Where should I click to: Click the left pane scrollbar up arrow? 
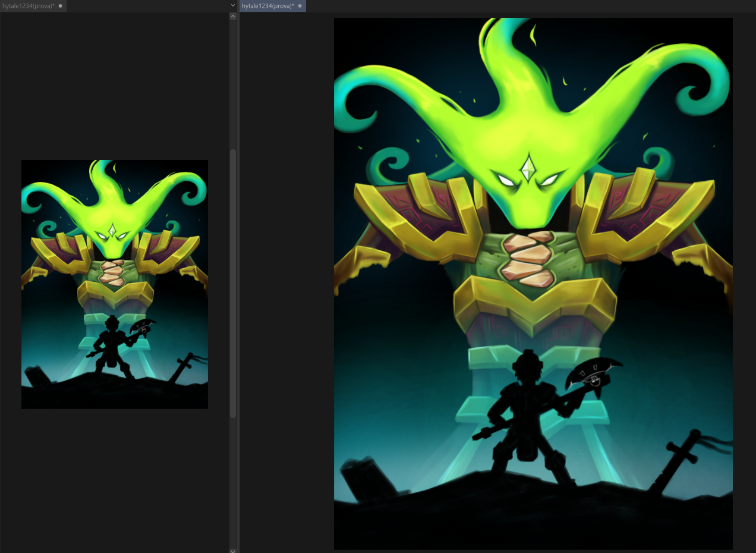[x=233, y=17]
